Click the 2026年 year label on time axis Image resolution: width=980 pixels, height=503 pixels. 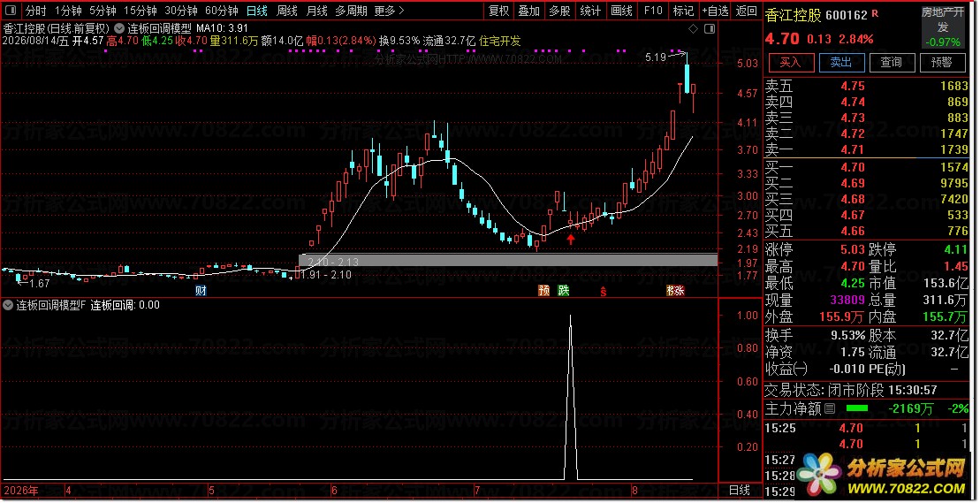click(20, 492)
